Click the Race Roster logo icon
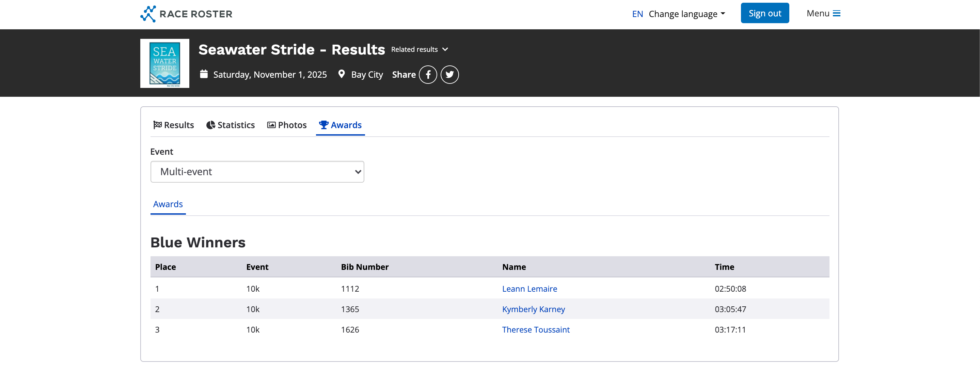 click(148, 14)
